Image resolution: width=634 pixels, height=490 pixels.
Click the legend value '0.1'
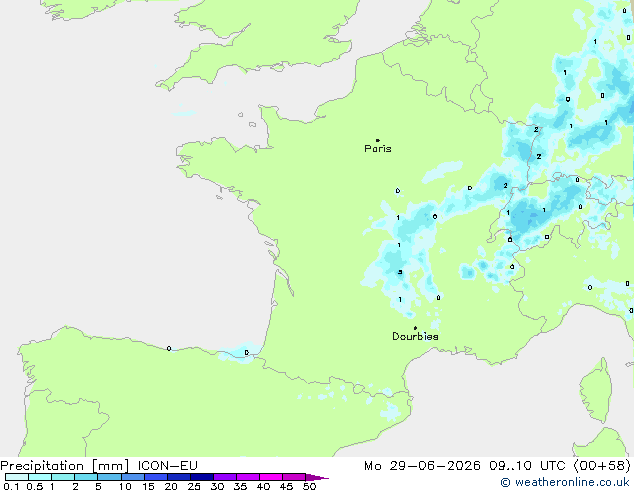click(x=11, y=486)
